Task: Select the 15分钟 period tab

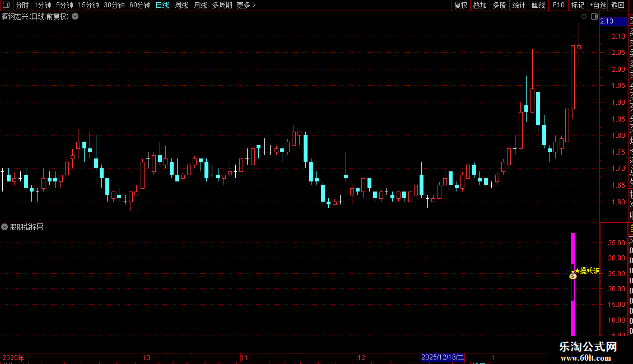Action: tap(88, 5)
